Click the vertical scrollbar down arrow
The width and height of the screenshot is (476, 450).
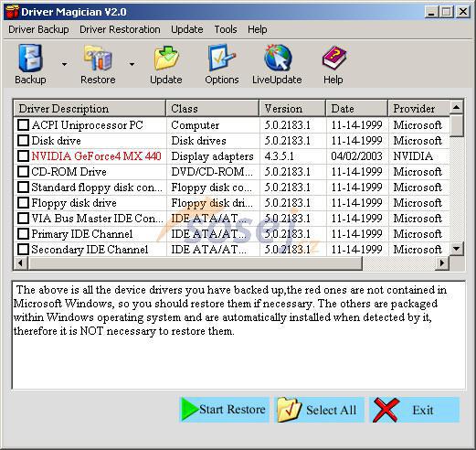(x=456, y=249)
